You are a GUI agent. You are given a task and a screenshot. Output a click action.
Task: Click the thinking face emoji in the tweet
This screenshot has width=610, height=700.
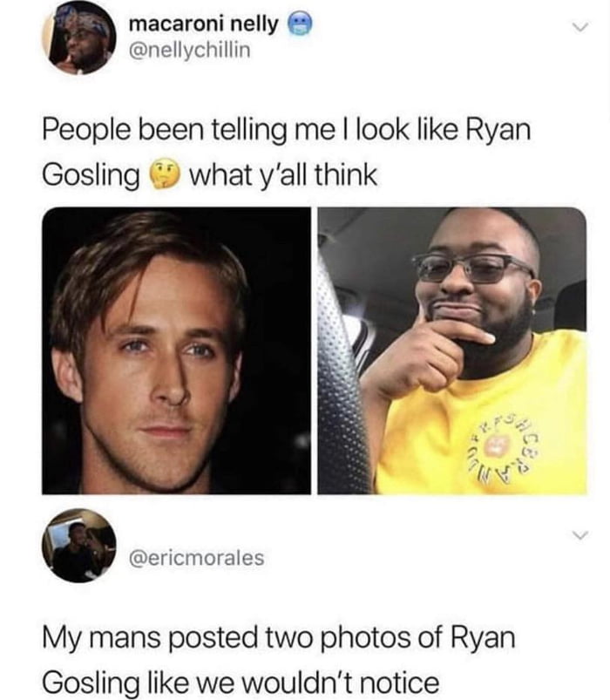pos(165,175)
